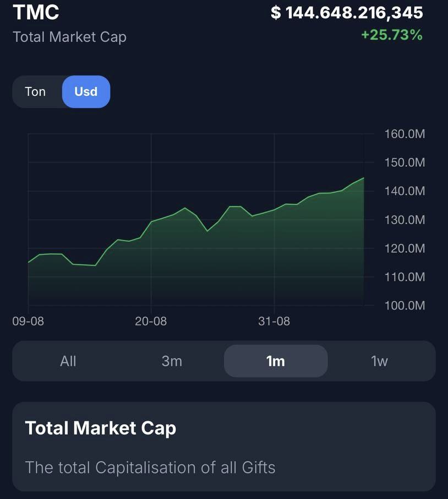Click the 09-08 start date label

[28, 321]
